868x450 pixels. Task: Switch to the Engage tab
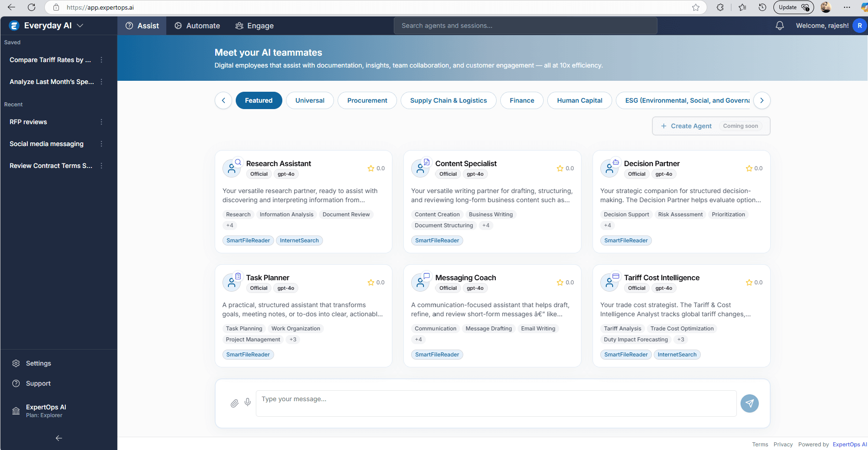coord(254,26)
